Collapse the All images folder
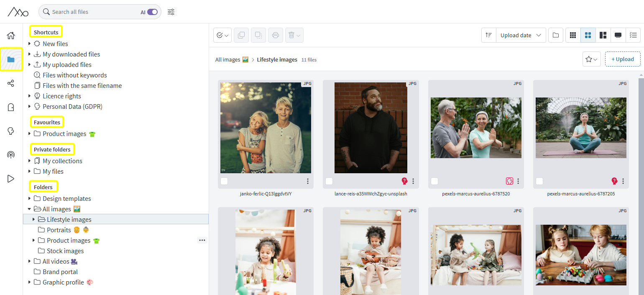The height and width of the screenshot is (295, 644). (x=29, y=209)
